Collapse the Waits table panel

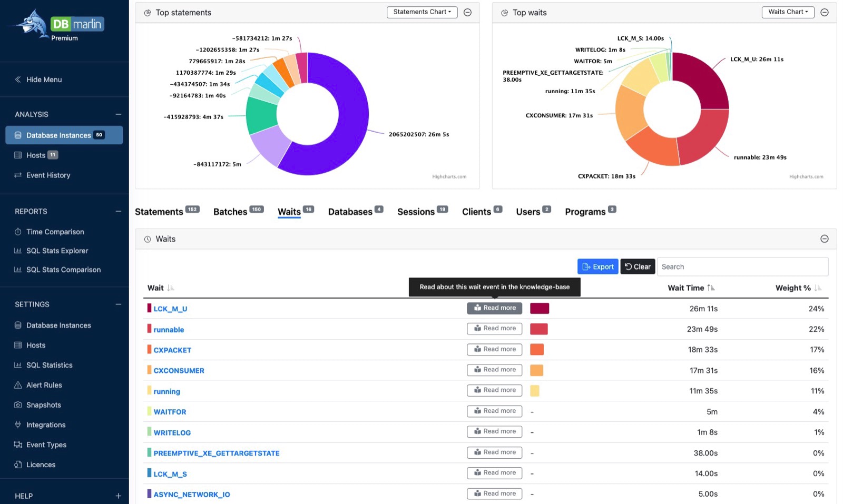tap(825, 239)
